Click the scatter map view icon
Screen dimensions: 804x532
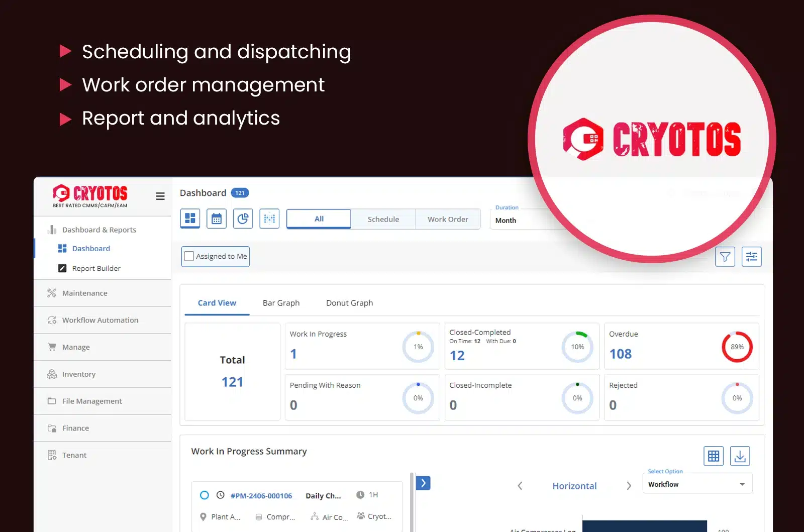point(269,219)
